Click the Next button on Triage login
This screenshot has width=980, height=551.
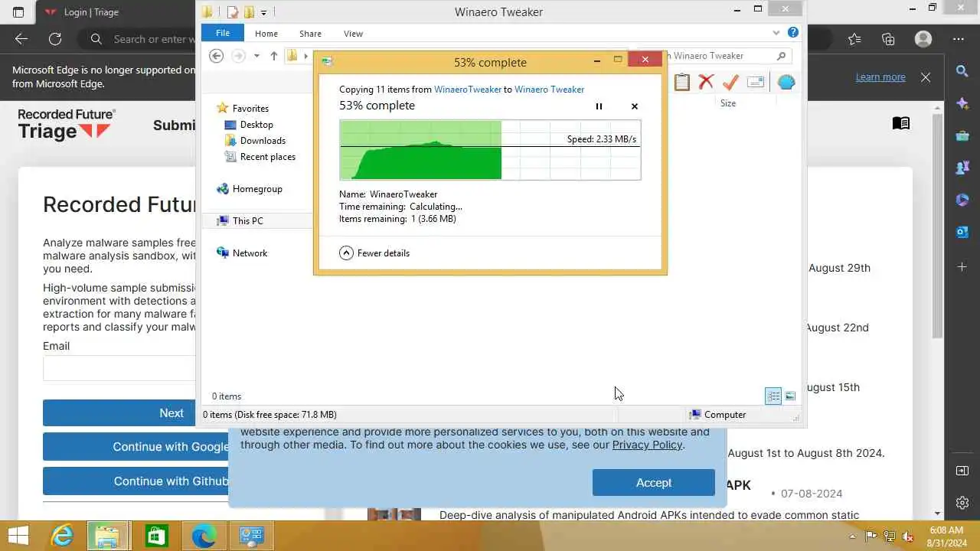click(x=119, y=412)
